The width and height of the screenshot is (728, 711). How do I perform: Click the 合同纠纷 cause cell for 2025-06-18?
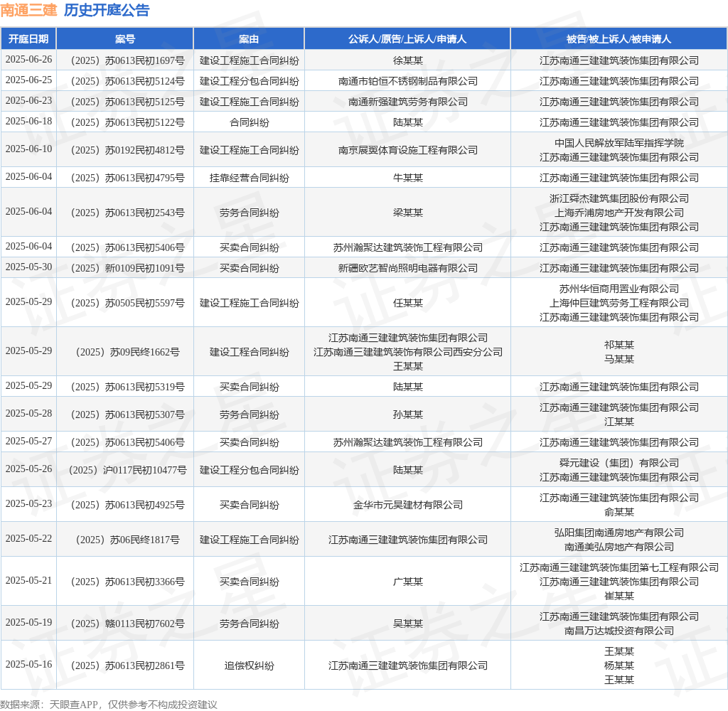[250, 122]
